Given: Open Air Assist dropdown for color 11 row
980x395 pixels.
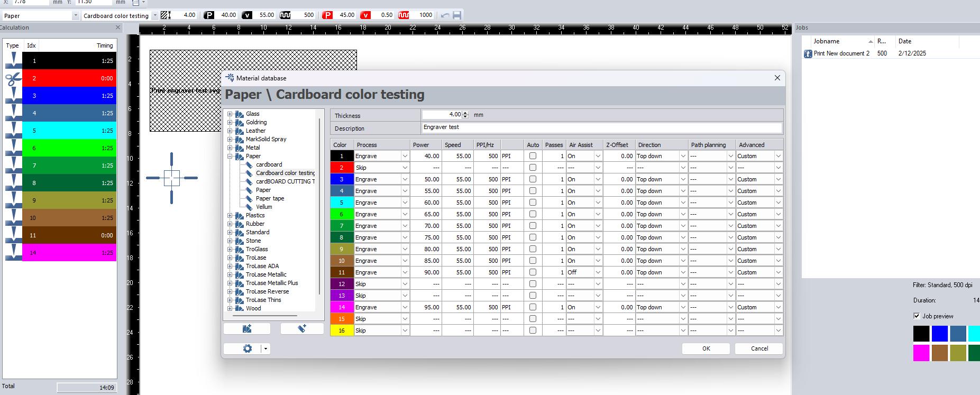Looking at the screenshot, I should pos(598,272).
